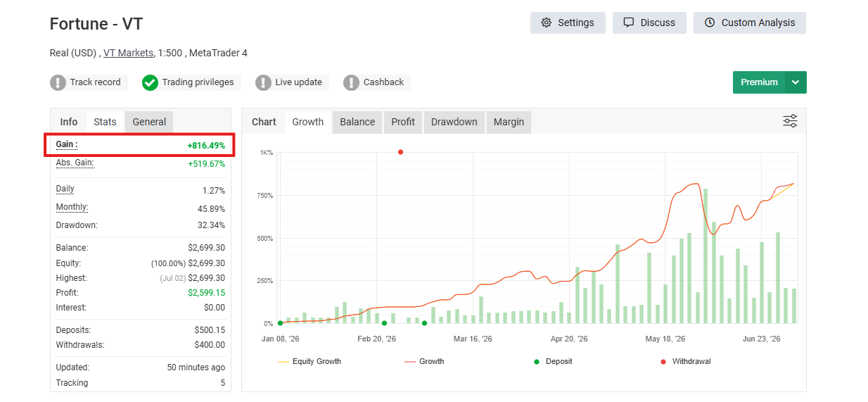Select the Drawdown chart tab
The height and width of the screenshot is (402, 868).
(x=454, y=122)
